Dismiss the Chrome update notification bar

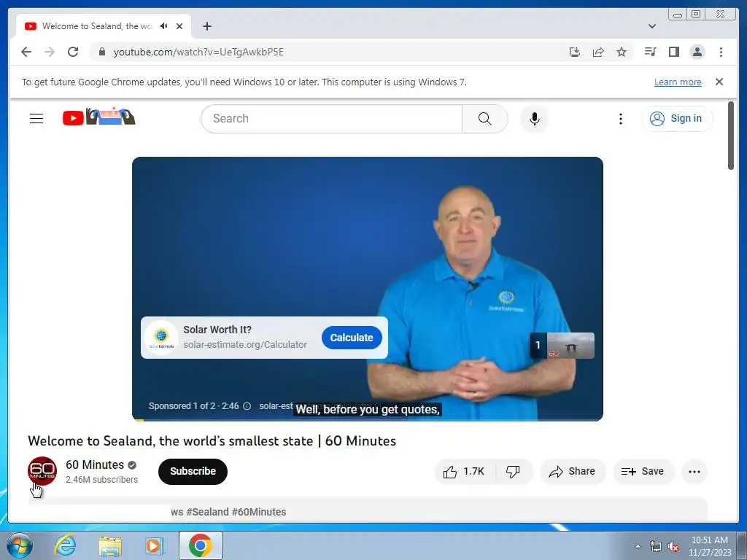pyautogui.click(x=719, y=82)
